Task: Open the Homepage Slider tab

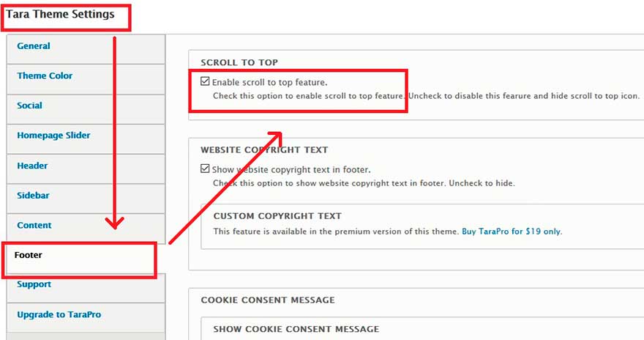Action: click(x=53, y=136)
